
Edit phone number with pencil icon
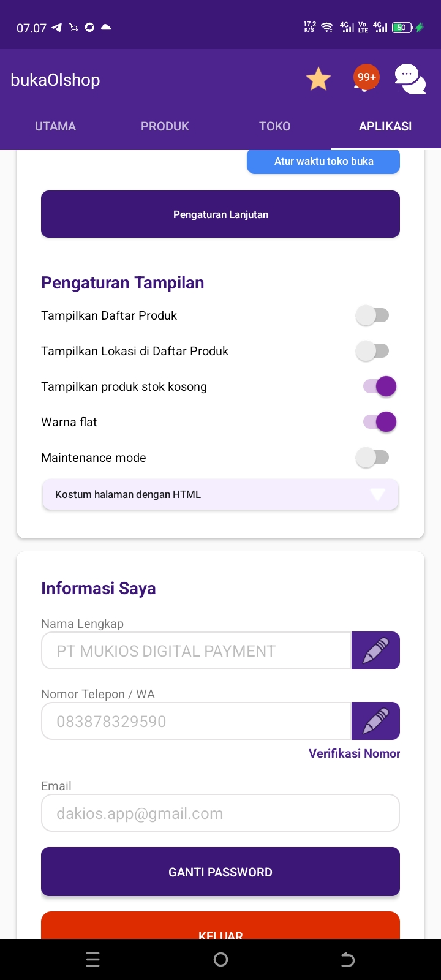click(375, 721)
